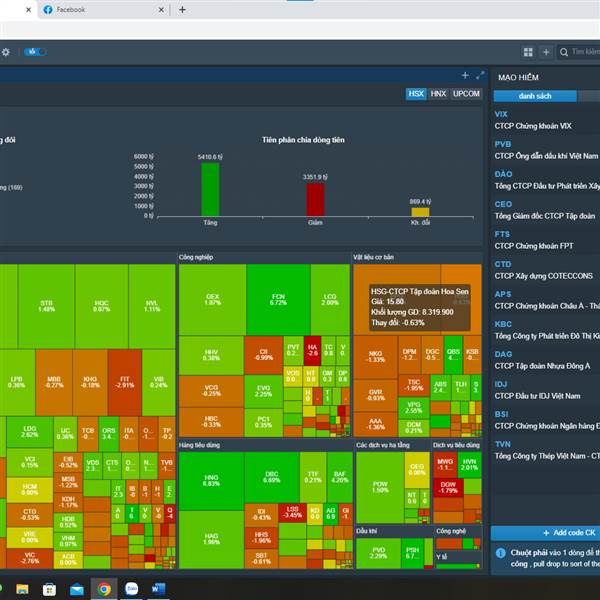
Task: Open the grid layout icon
Action: click(x=528, y=52)
